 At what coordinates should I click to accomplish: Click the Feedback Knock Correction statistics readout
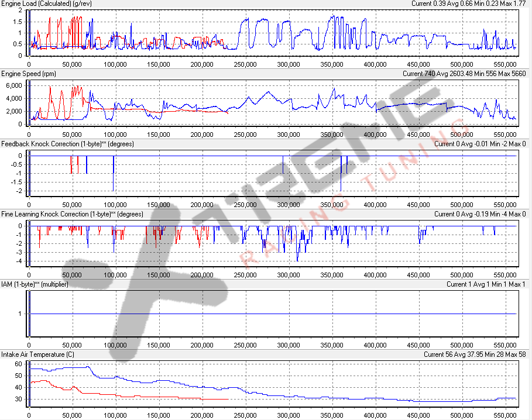pyautogui.click(x=480, y=144)
